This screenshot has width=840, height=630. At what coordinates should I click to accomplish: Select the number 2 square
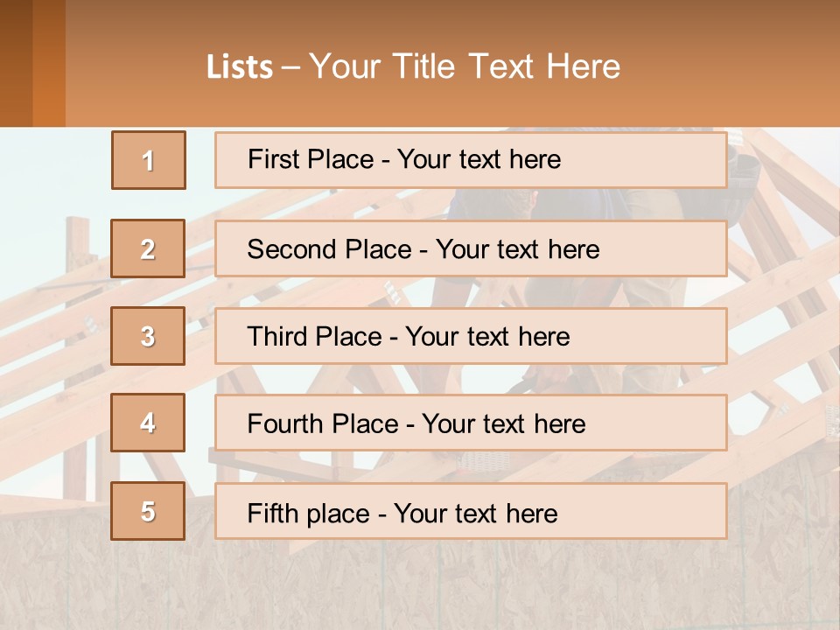coord(148,248)
